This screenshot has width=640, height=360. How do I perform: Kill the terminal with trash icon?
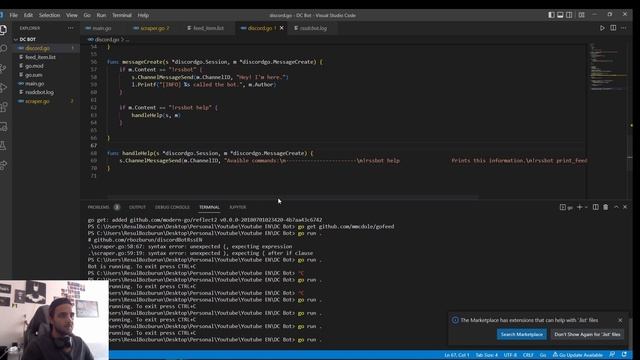click(x=606, y=207)
